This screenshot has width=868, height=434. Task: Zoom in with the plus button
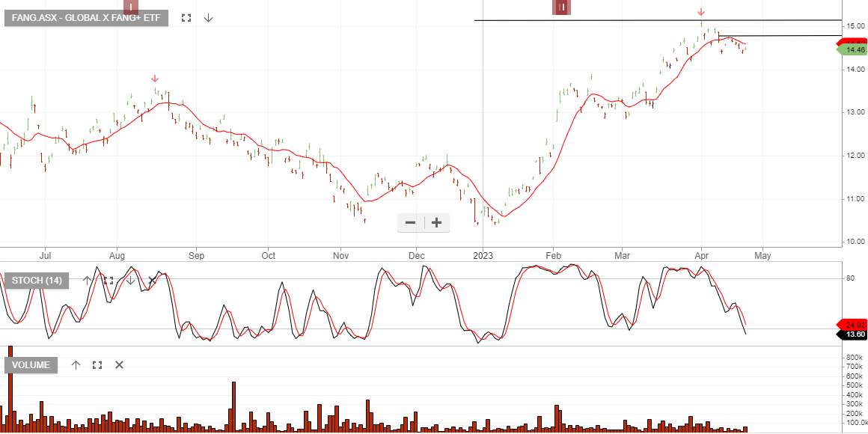pyautogui.click(x=436, y=222)
